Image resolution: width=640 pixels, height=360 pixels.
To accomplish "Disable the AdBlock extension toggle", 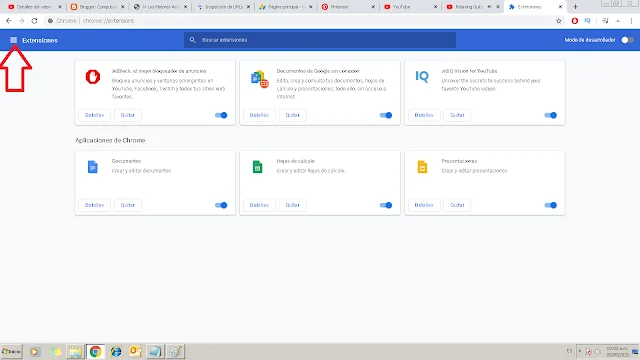I will [x=221, y=115].
